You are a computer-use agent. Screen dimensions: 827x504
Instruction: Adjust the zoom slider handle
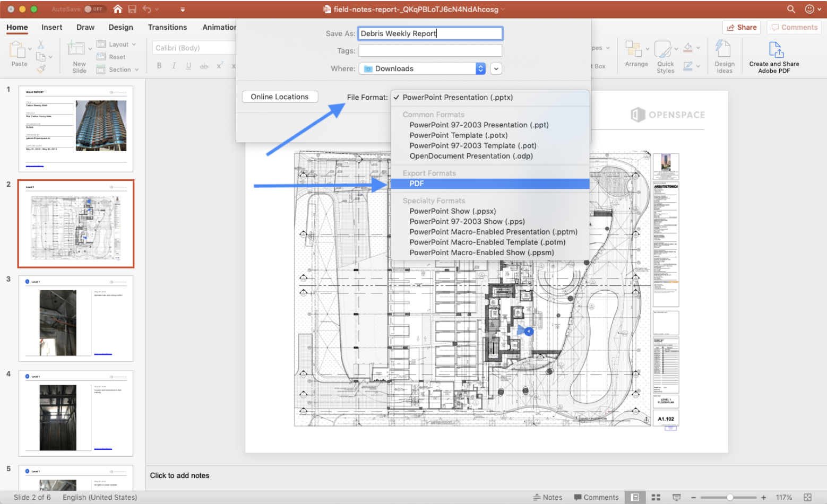[730, 497]
